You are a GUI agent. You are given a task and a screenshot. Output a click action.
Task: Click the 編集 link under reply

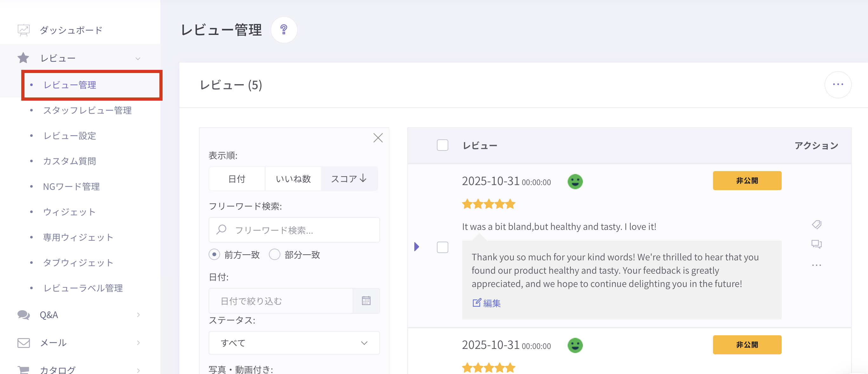tap(487, 303)
